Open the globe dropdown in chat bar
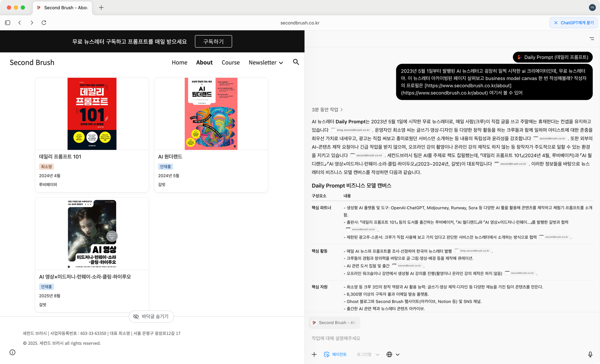This screenshot has height=364, width=600. [393, 354]
